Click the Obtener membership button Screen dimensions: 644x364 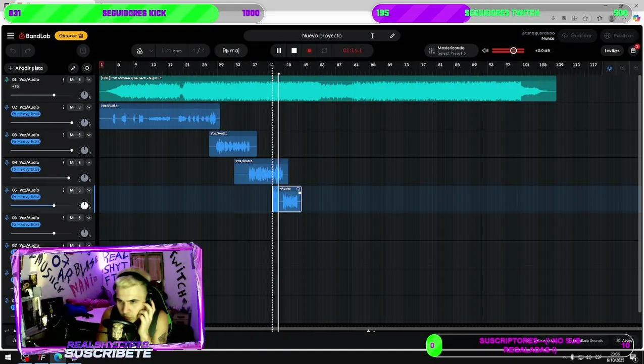(71, 36)
